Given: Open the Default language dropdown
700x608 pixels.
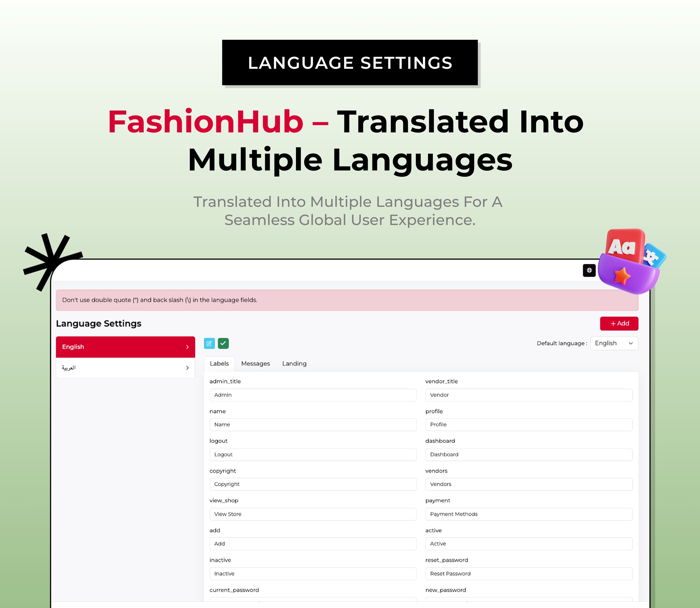Looking at the screenshot, I should pos(614,343).
